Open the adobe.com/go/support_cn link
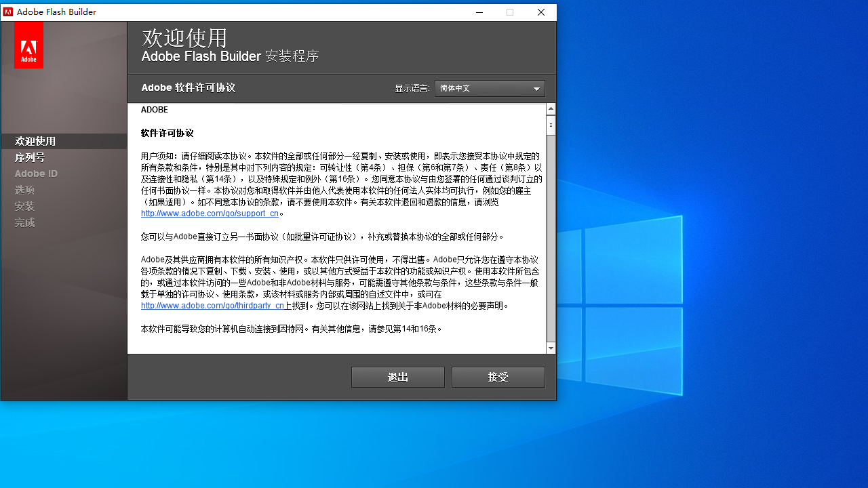Viewport: 868px width, 488px height. [208, 213]
